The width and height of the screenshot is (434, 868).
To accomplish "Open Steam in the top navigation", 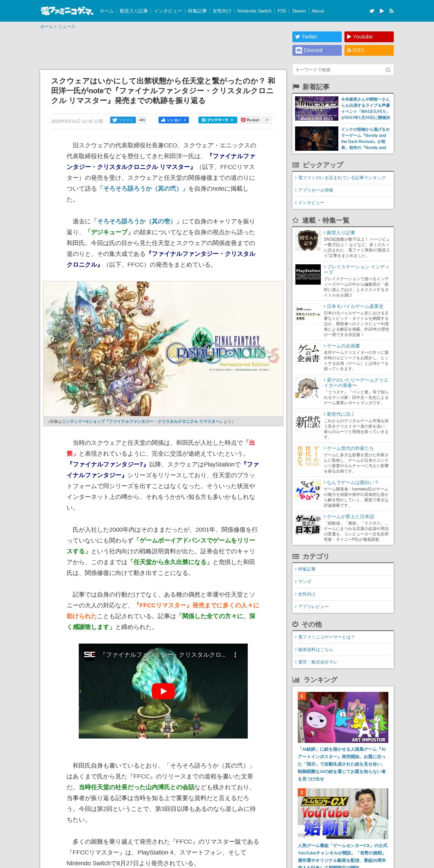I will (299, 11).
